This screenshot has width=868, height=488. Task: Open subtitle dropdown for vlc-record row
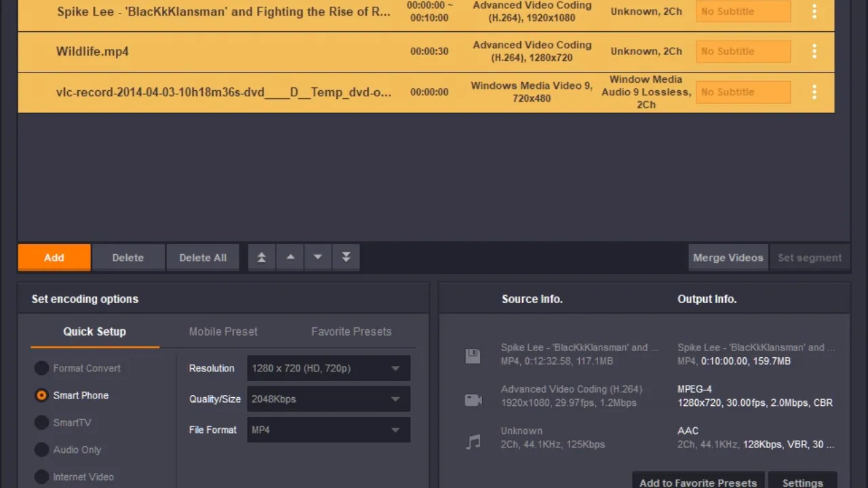click(x=743, y=91)
